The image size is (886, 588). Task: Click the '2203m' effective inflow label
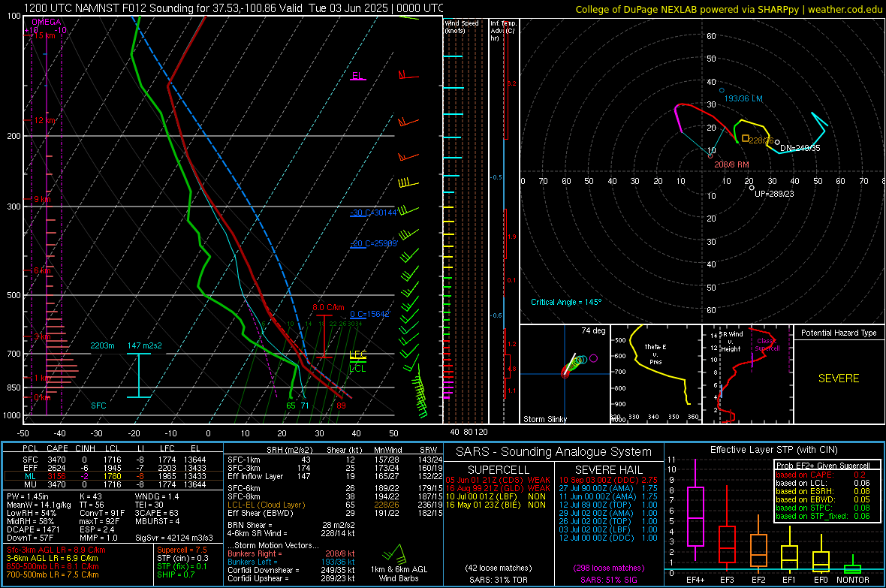(x=102, y=345)
